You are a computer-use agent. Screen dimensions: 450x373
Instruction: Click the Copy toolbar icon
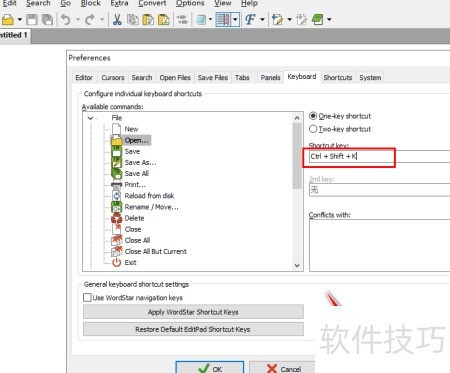coord(133,20)
